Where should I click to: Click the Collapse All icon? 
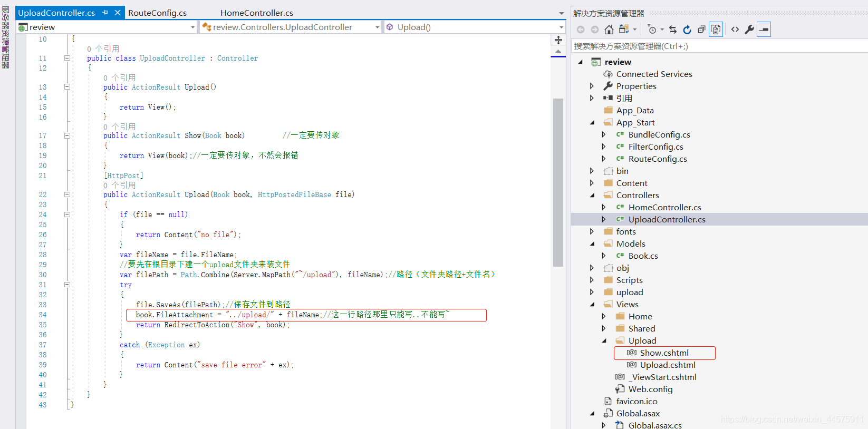point(701,30)
